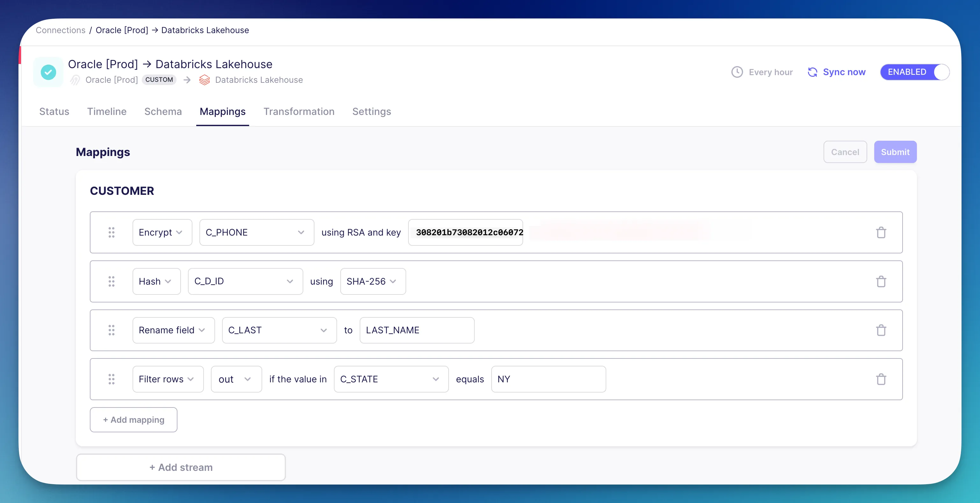Click the Connections breadcrumb link

coord(61,30)
